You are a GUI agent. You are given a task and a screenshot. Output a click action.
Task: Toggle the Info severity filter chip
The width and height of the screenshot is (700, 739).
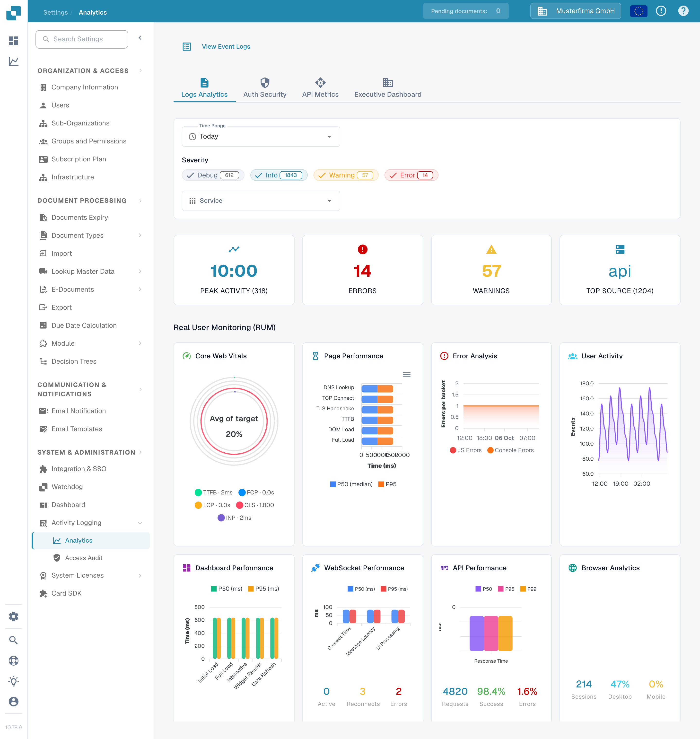(279, 175)
